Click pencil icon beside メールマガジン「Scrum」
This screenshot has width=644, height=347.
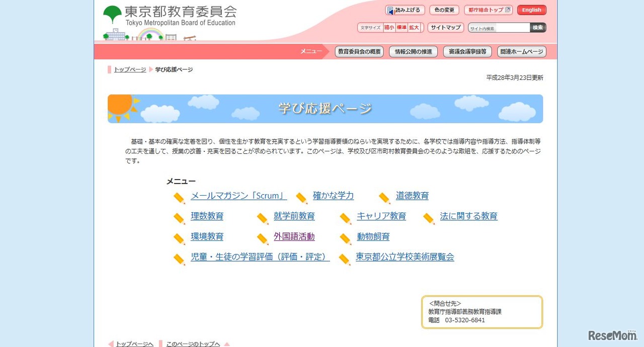pos(180,198)
